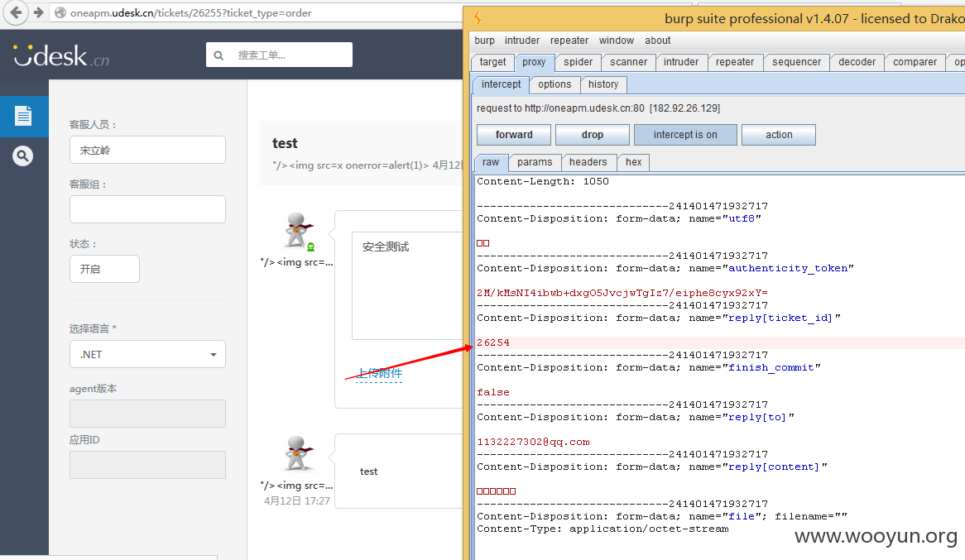Toggle the intercept is on button

tap(685, 135)
